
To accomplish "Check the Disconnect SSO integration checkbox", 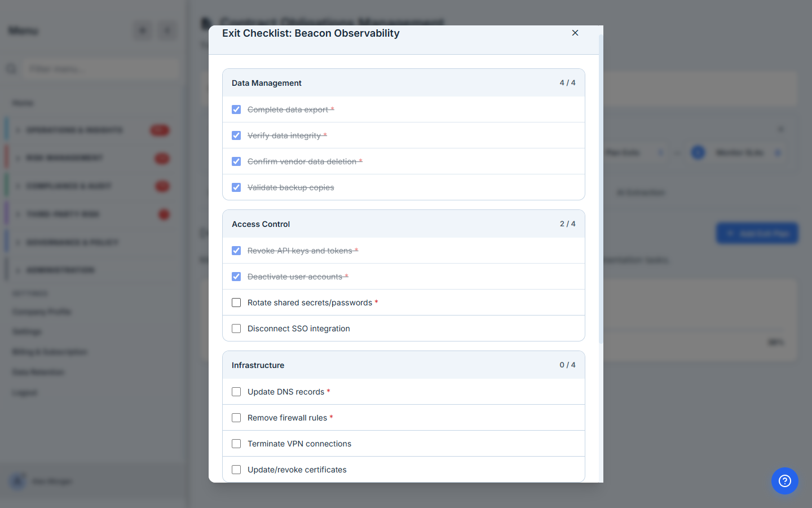I will point(236,329).
